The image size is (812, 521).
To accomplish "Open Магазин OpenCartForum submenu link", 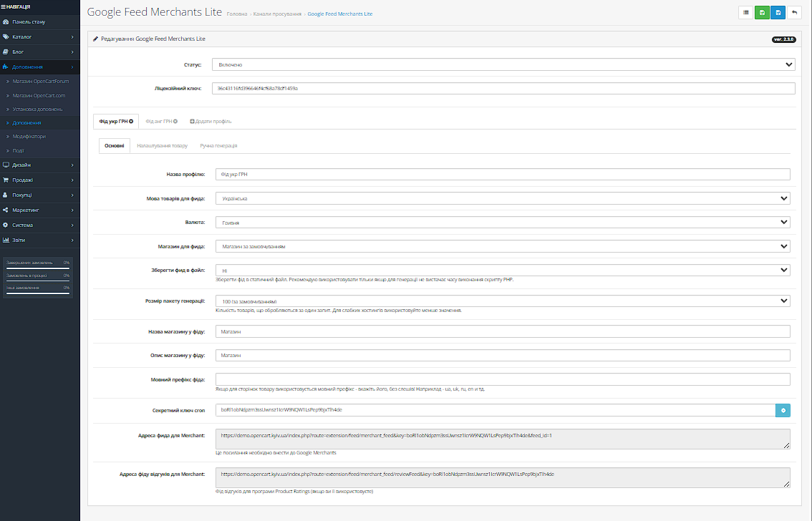I will 40,82.
